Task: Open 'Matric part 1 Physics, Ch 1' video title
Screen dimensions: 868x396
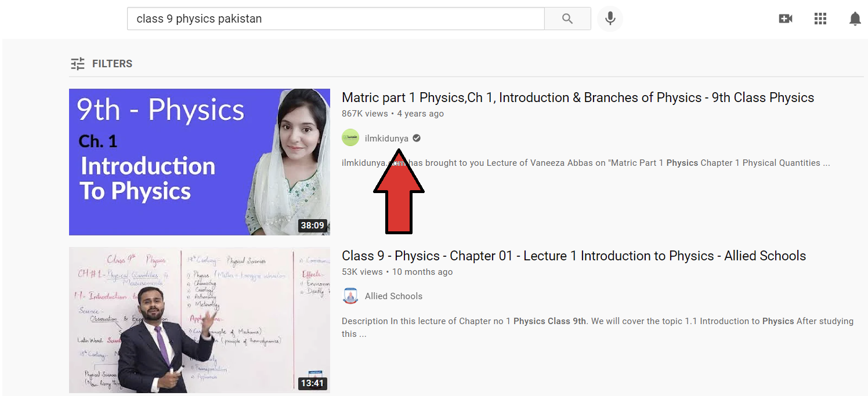Action: click(578, 97)
